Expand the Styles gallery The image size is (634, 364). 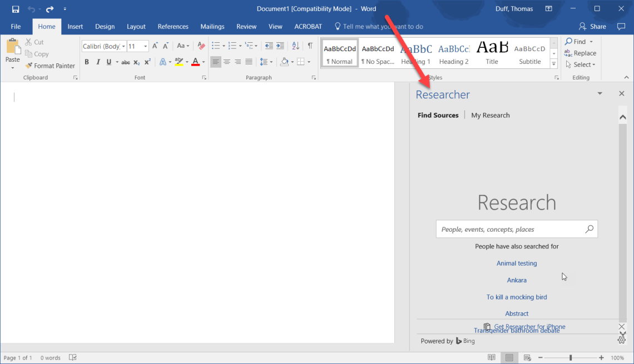(x=553, y=64)
